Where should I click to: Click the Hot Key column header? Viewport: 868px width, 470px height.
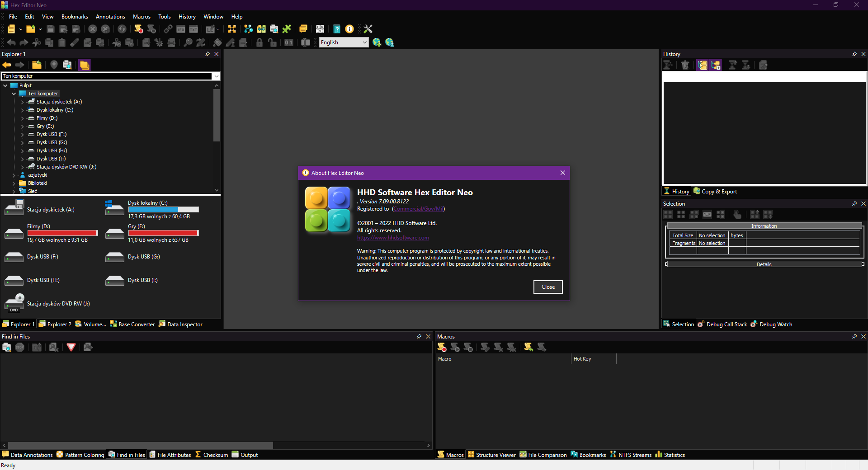(594, 359)
